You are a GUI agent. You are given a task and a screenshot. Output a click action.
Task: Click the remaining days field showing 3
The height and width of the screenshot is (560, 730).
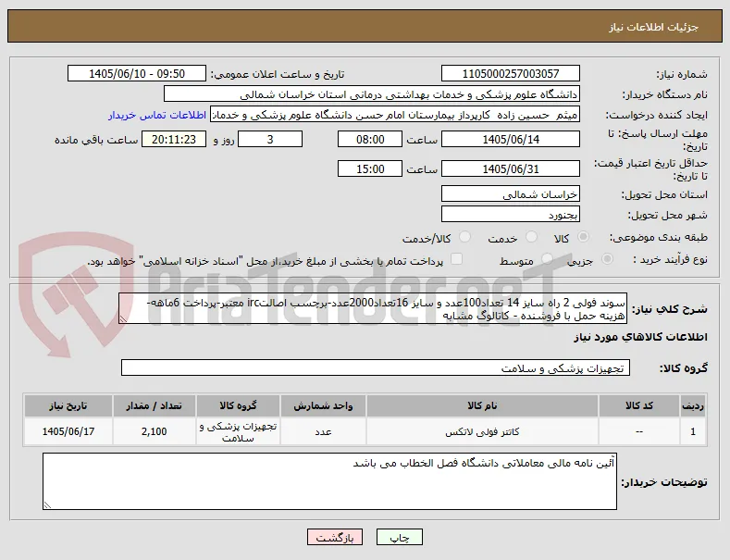tap(270, 139)
